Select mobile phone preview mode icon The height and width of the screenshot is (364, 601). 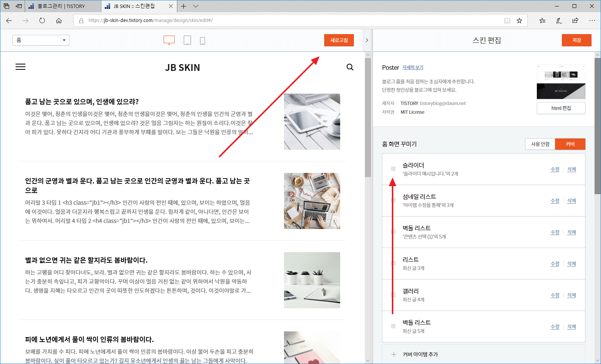(202, 41)
